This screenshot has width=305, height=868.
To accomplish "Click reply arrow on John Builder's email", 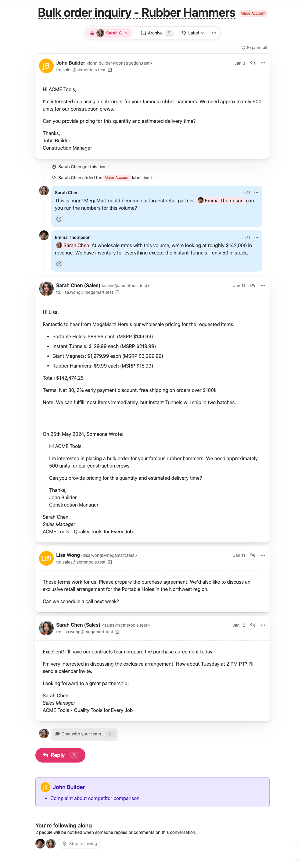I will click(x=252, y=63).
